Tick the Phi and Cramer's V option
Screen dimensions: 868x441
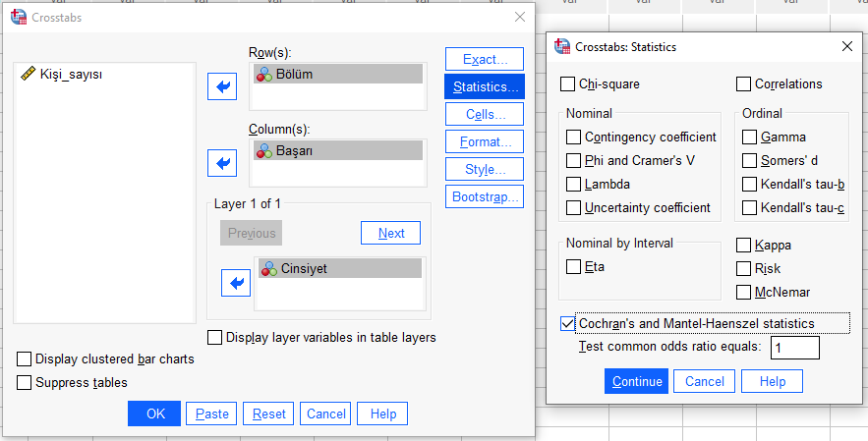click(x=574, y=160)
